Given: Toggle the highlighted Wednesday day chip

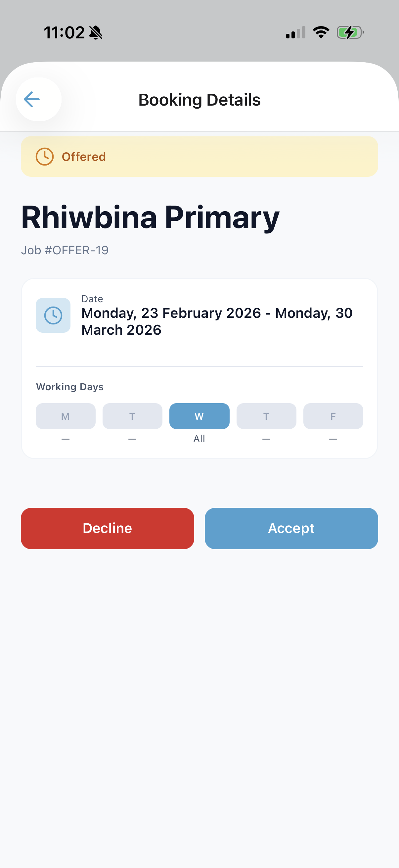Looking at the screenshot, I should [199, 416].
